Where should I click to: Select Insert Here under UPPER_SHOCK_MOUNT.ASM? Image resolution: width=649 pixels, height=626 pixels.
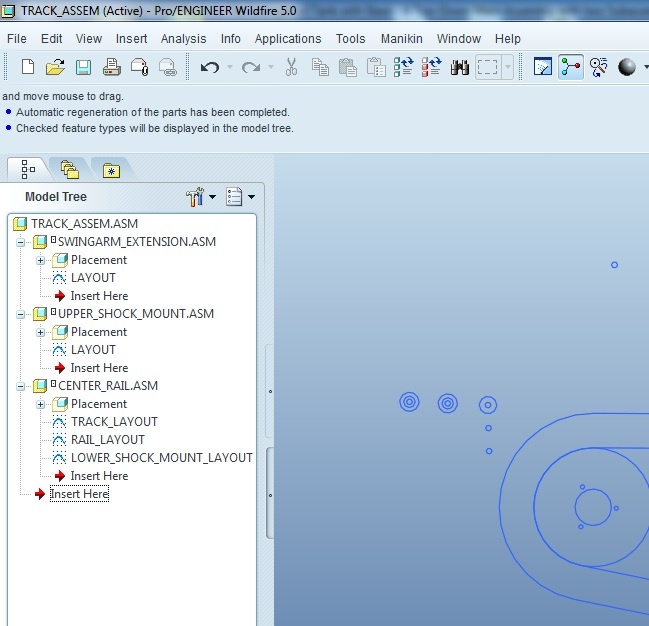click(99, 368)
